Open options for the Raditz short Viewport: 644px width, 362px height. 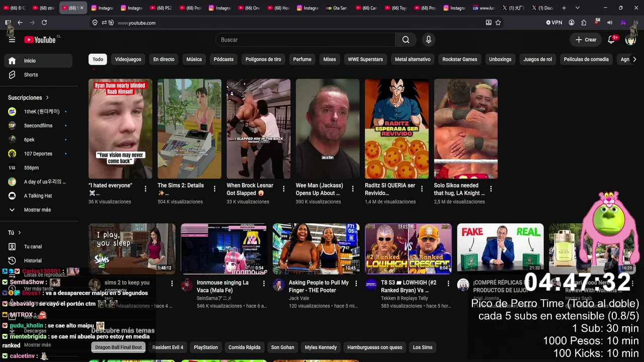422,189
